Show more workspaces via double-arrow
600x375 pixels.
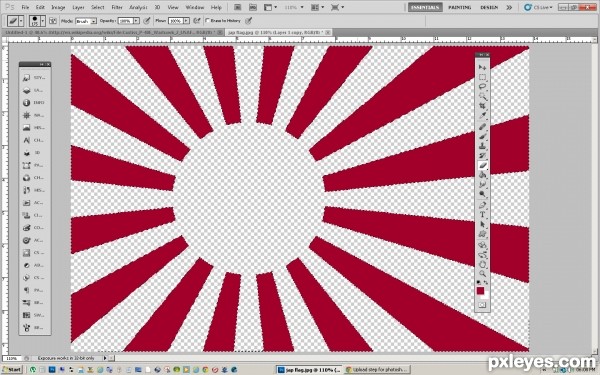(x=509, y=7)
